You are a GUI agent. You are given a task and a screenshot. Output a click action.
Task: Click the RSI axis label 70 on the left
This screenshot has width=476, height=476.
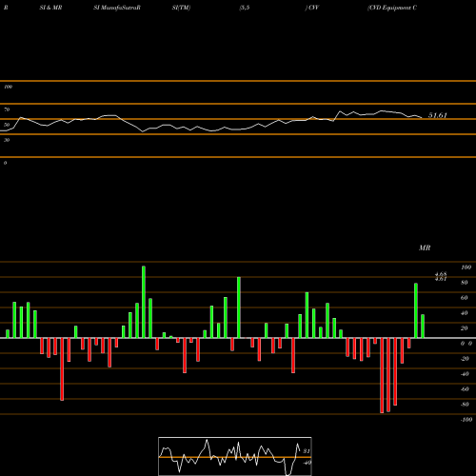point(7,109)
